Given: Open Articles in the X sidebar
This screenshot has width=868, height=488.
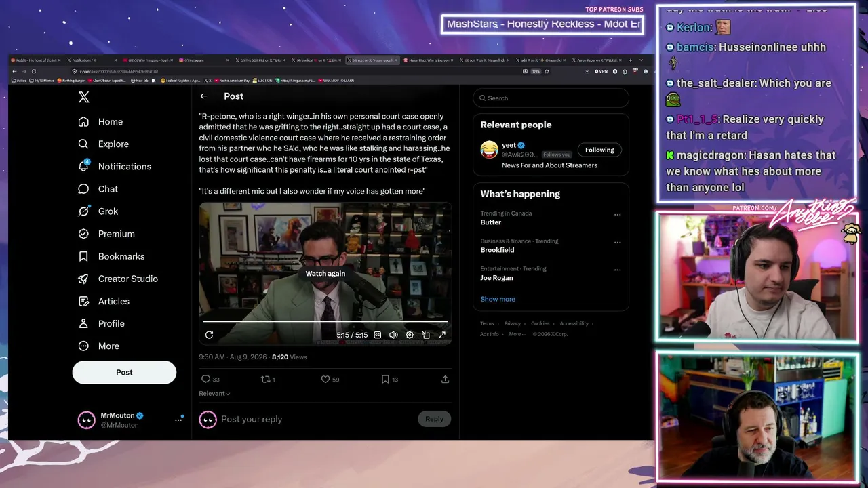Looking at the screenshot, I should [x=104, y=301].
